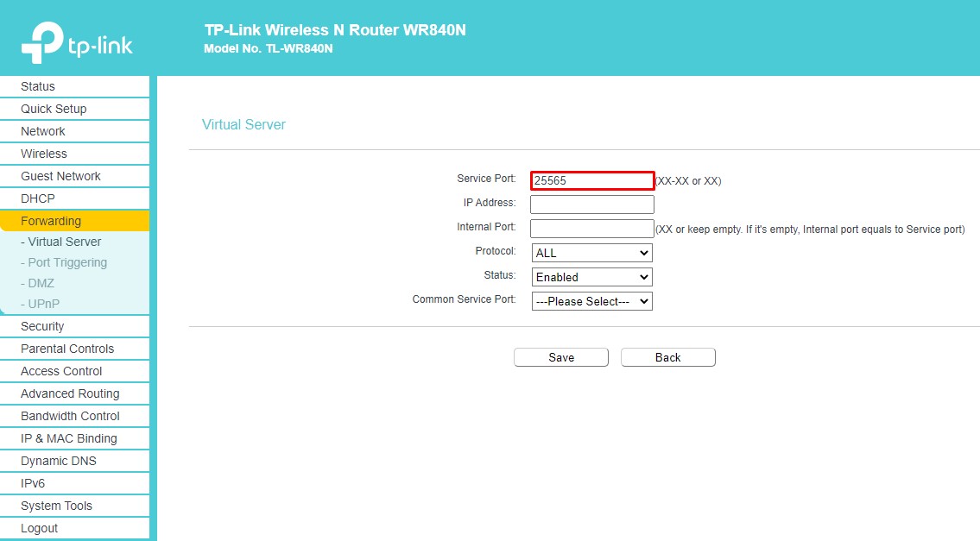
Task: Go to the Network section
Action: click(x=74, y=131)
